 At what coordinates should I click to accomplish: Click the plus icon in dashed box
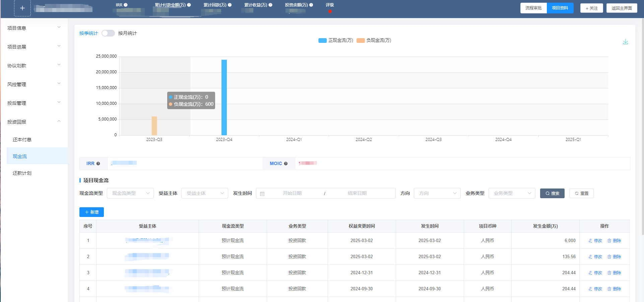coord(22,8)
